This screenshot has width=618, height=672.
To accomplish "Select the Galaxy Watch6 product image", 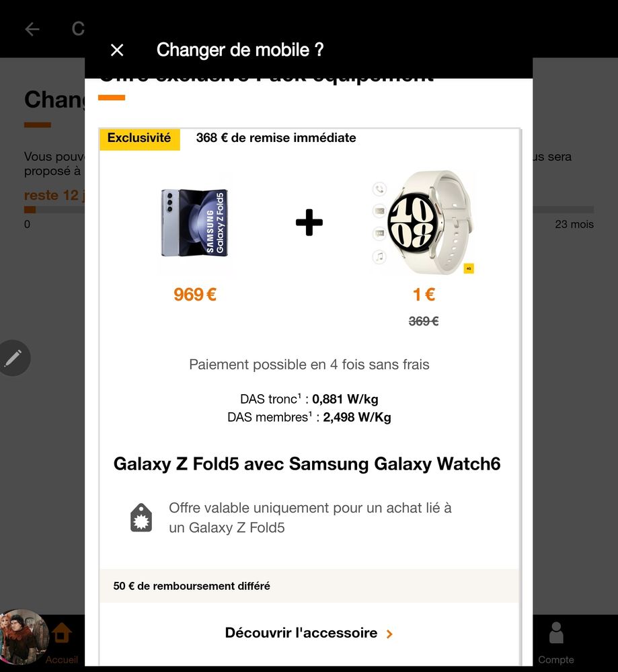I will (x=424, y=222).
